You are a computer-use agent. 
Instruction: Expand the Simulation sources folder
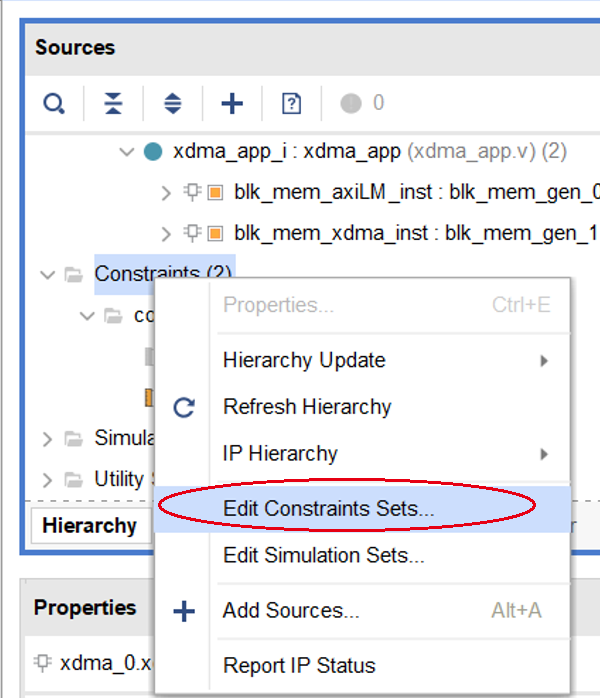(47, 438)
